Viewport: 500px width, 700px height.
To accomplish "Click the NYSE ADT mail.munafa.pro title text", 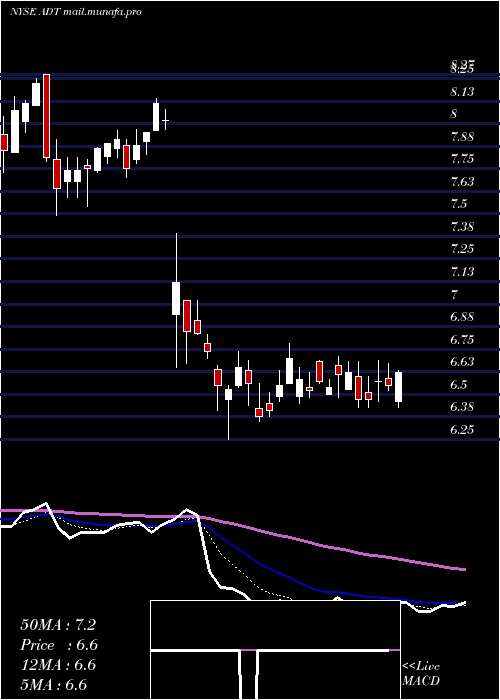I will [x=75, y=12].
